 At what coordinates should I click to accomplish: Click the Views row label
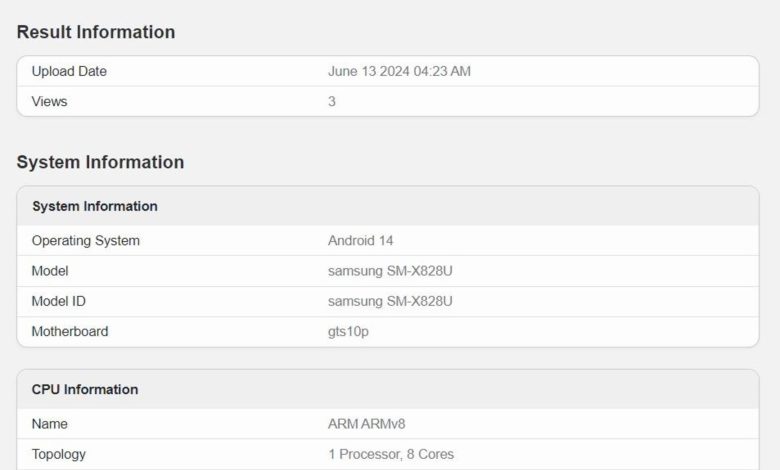click(50, 101)
